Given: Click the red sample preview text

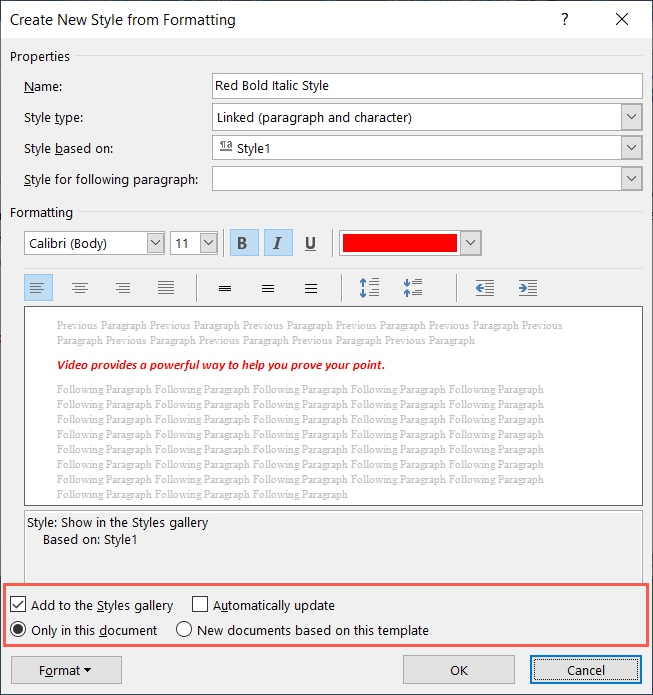Looking at the screenshot, I should point(221,365).
